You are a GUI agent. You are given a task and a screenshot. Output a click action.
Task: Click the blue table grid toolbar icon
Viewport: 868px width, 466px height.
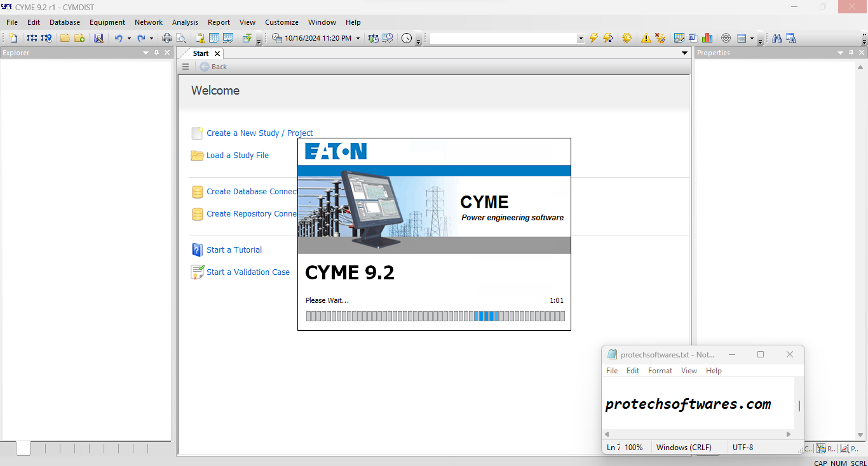[214, 38]
